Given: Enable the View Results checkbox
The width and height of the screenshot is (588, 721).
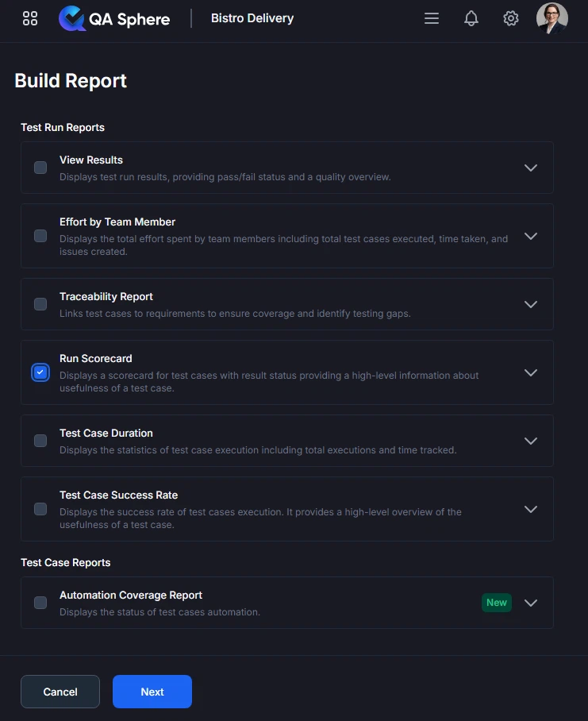Looking at the screenshot, I should [x=40, y=168].
